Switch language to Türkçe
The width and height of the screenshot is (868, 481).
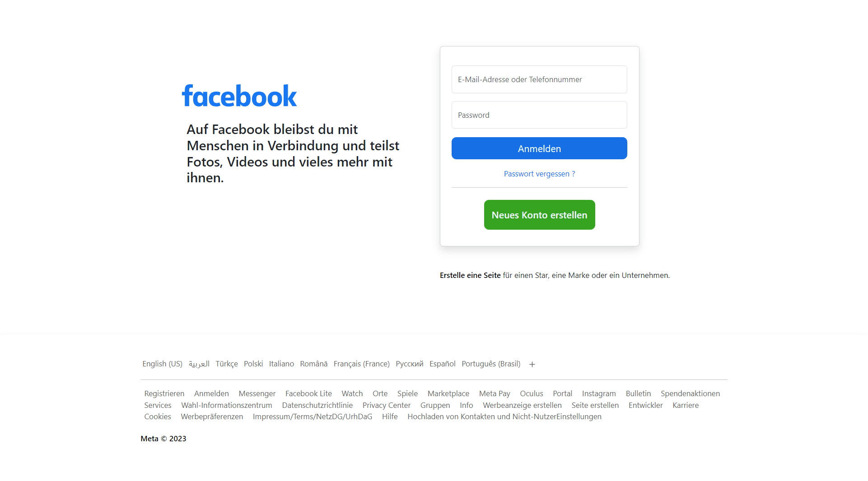227,364
